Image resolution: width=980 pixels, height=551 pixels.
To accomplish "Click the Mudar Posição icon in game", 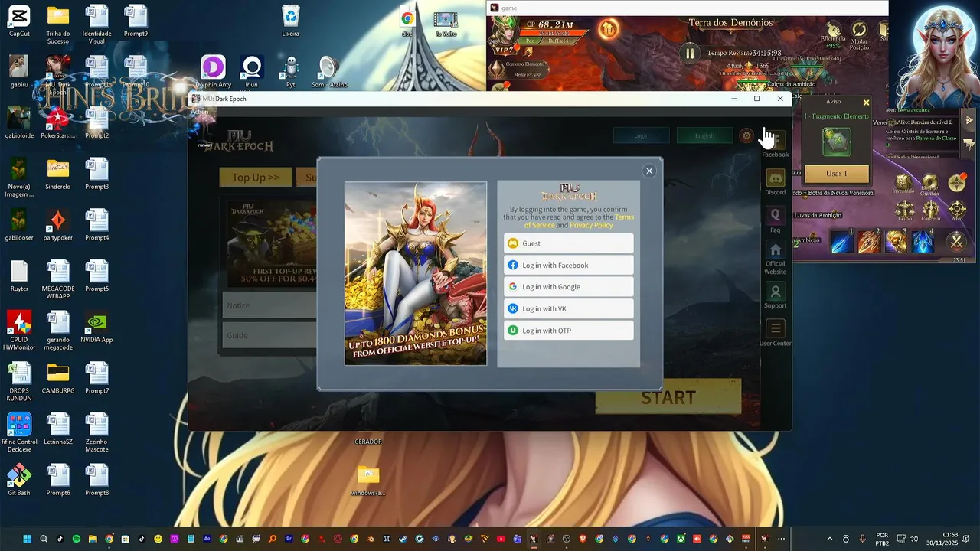I will (x=859, y=31).
